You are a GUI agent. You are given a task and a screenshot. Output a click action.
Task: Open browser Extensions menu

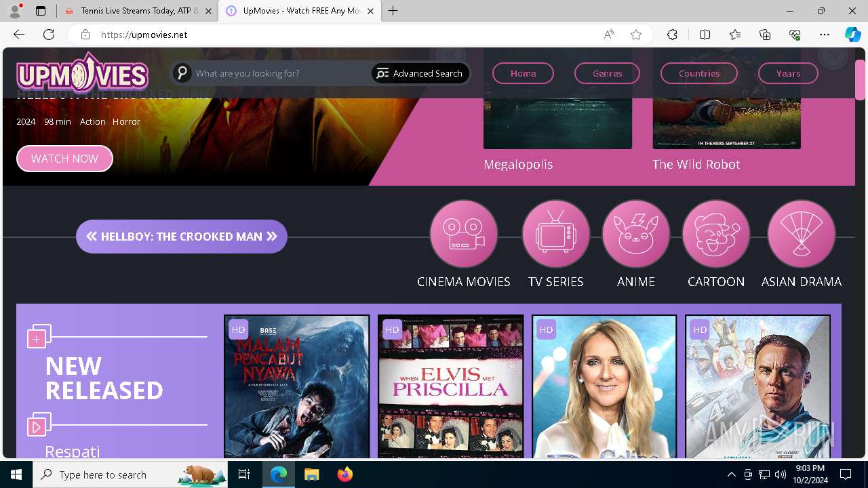(x=672, y=35)
